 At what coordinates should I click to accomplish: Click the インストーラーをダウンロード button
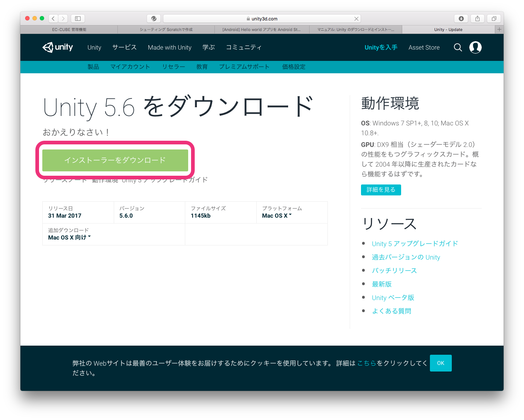point(115,160)
